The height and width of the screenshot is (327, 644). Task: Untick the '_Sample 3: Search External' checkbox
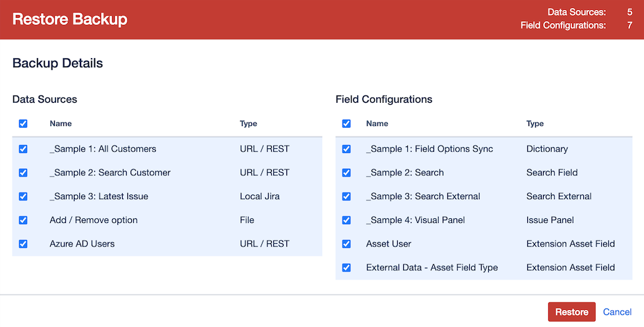click(x=346, y=196)
